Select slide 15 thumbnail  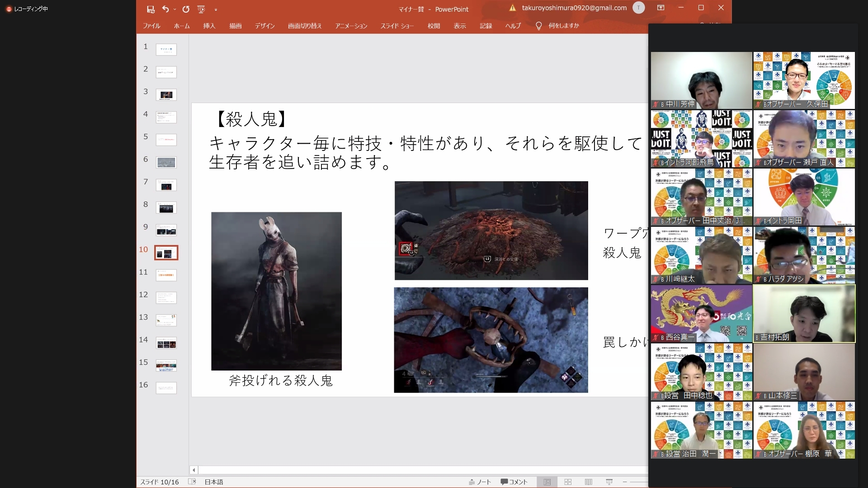click(x=166, y=365)
